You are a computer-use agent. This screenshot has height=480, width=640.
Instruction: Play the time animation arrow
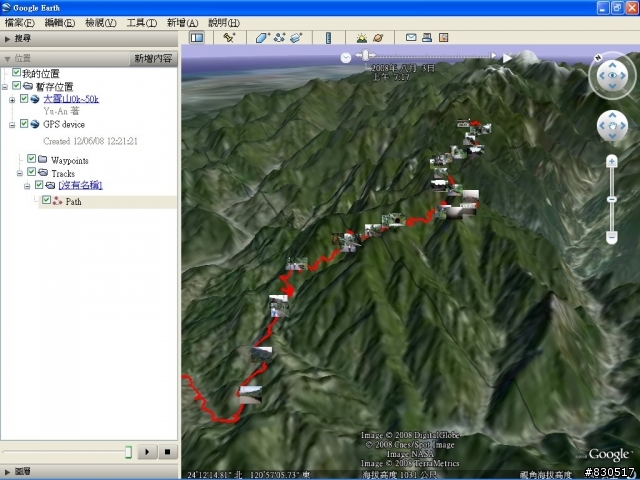click(x=507, y=58)
